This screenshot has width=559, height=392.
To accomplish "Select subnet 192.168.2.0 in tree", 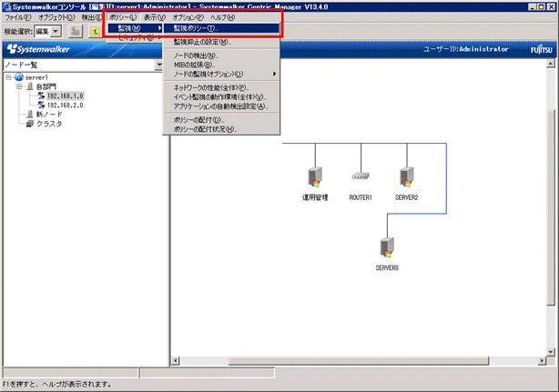I will (x=66, y=105).
